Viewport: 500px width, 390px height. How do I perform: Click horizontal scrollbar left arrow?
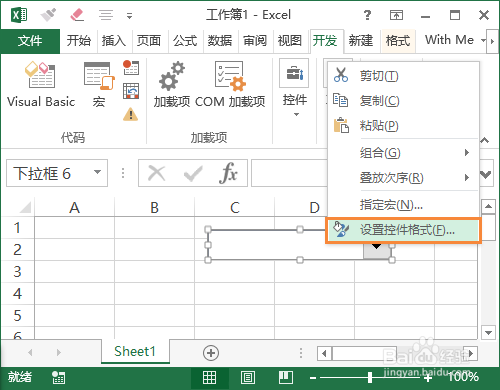click(x=324, y=353)
